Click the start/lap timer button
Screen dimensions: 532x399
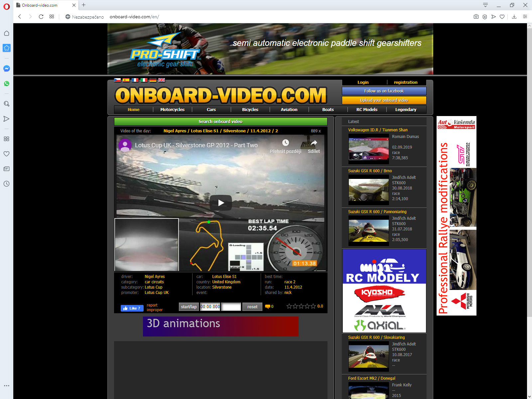189,307
